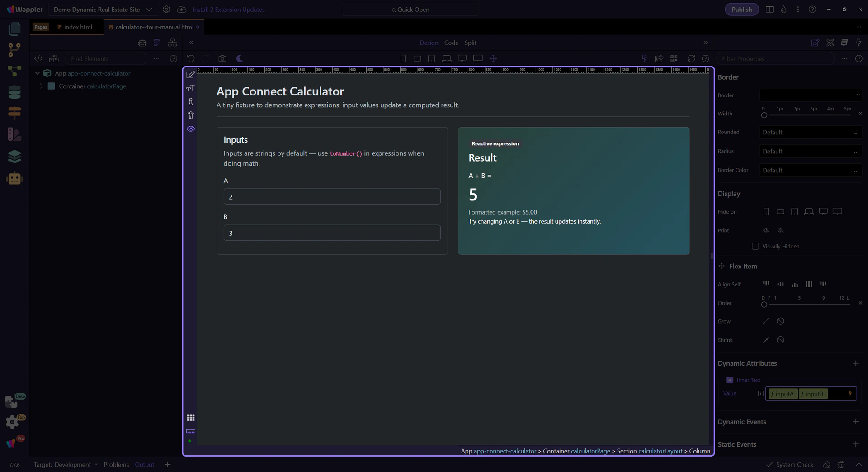This screenshot has height=472, width=868.
Task: Click the refresh design view icon
Action: 691,58
